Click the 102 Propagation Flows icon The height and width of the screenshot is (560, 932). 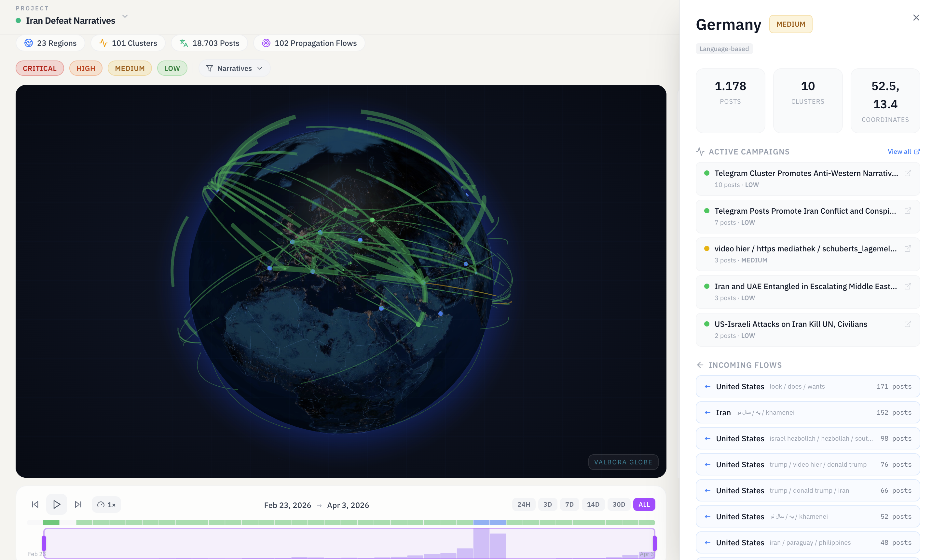click(266, 43)
